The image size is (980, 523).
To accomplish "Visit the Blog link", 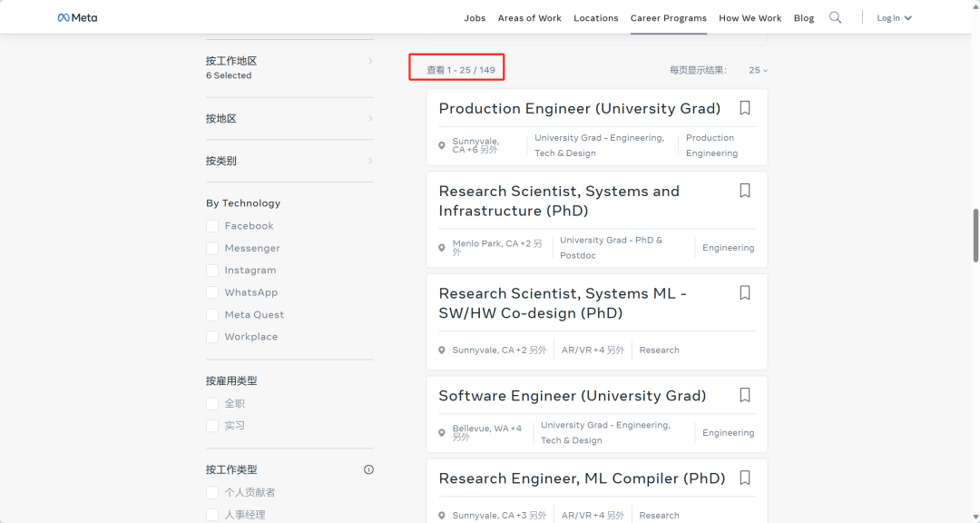I will click(804, 18).
